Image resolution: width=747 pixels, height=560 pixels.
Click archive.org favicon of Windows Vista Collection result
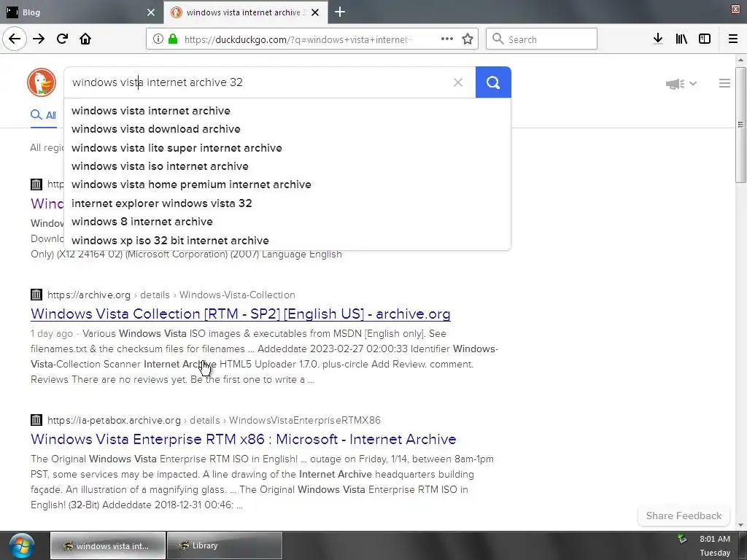pyautogui.click(x=36, y=295)
